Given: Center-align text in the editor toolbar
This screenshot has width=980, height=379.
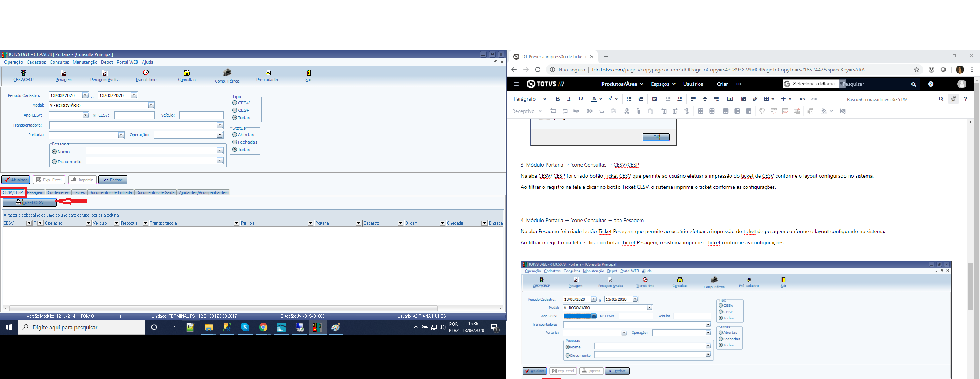Looking at the screenshot, I should click(704, 99).
